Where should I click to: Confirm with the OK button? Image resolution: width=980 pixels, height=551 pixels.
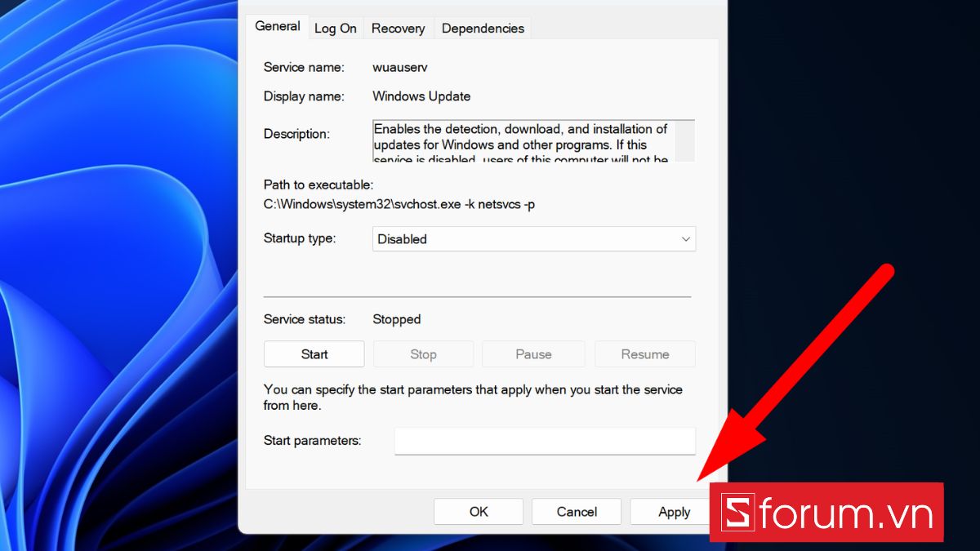[479, 512]
